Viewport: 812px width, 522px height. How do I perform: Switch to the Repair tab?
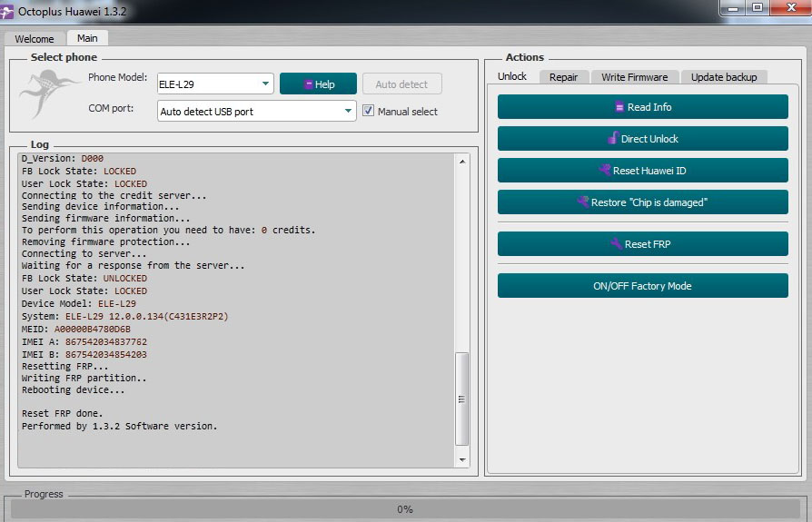pos(563,77)
